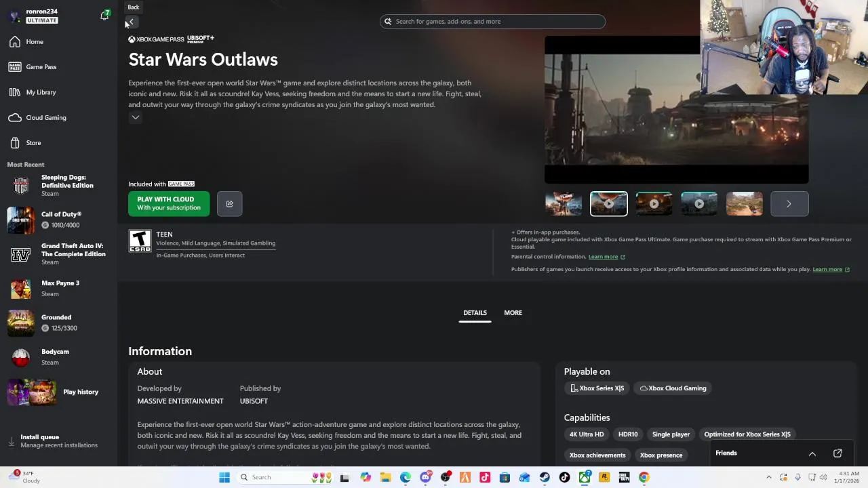Open Xbox app taskbar icon
This screenshot has height=488, width=868.
click(x=584, y=477)
